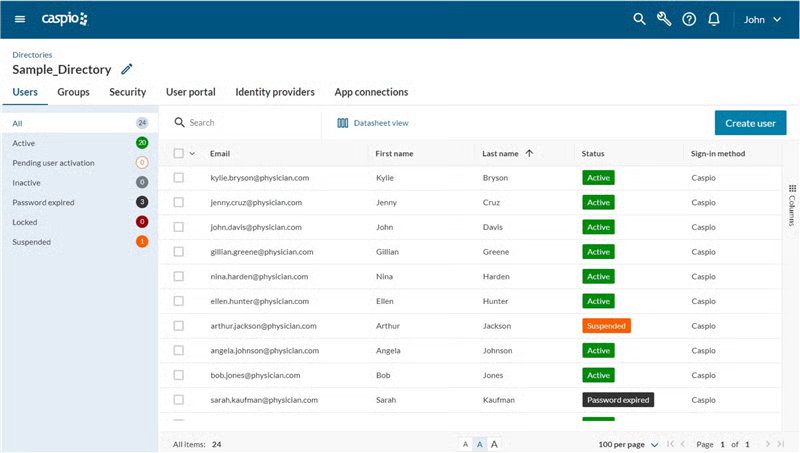This screenshot has height=453, width=800.
Task: Open the tools wrench icon
Action: pyautogui.click(x=664, y=19)
